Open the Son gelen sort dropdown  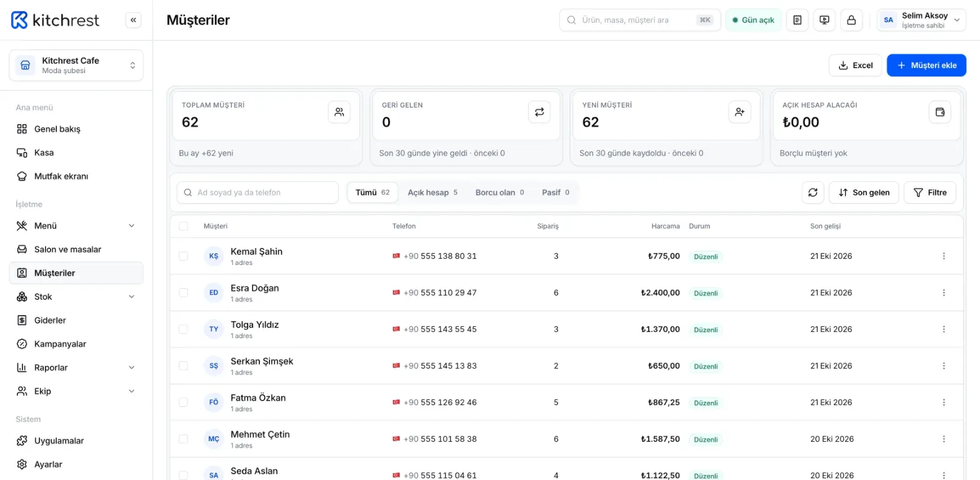864,192
